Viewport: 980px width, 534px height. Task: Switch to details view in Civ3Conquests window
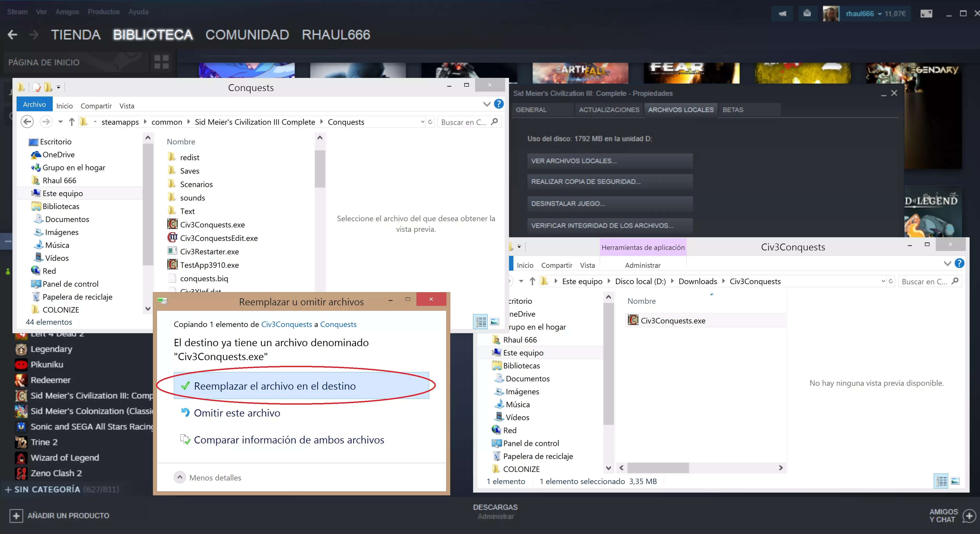point(941,481)
